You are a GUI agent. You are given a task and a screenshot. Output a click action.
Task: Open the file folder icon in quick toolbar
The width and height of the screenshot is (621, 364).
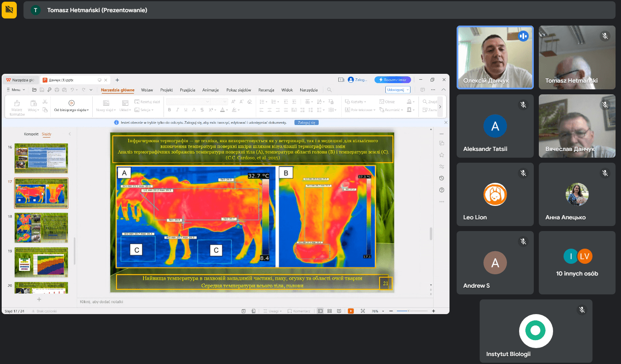(34, 90)
